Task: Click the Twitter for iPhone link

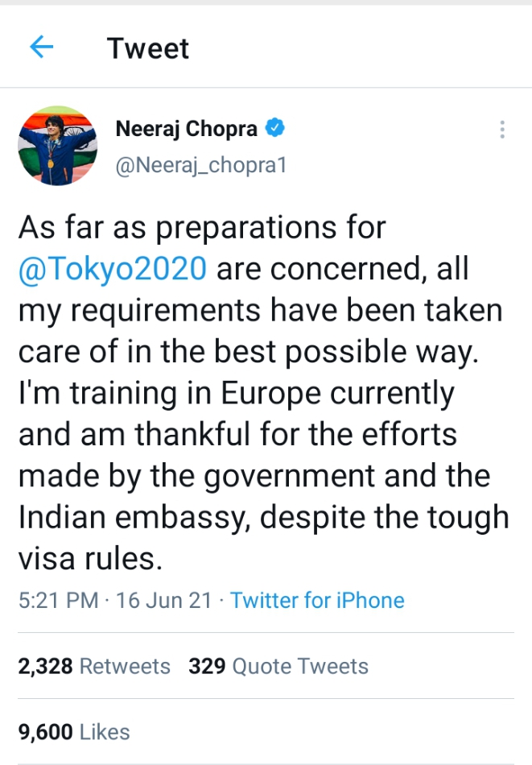Action: [317, 600]
